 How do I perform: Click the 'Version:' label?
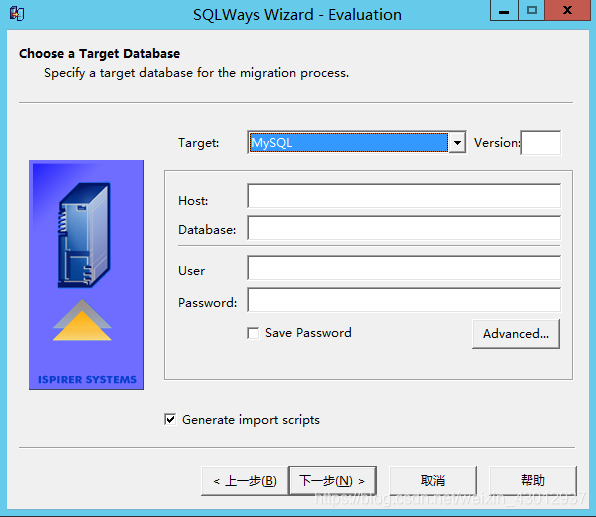tap(497, 143)
